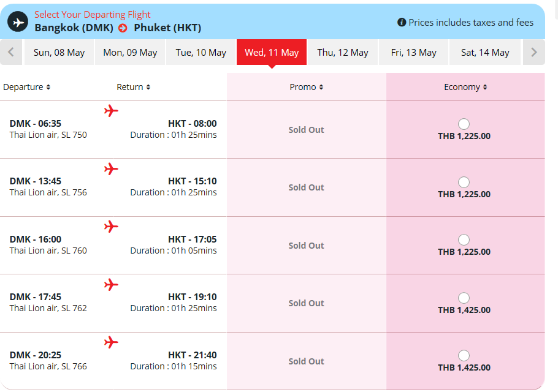
Task: Click the info icon beside prices note
Action: click(402, 23)
